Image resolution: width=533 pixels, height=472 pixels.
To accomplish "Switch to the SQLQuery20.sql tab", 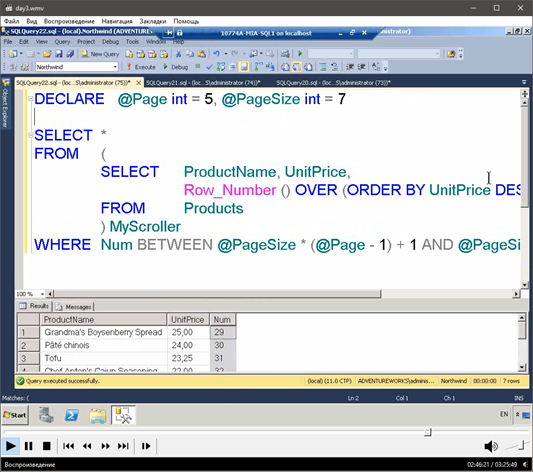I will click(x=333, y=83).
